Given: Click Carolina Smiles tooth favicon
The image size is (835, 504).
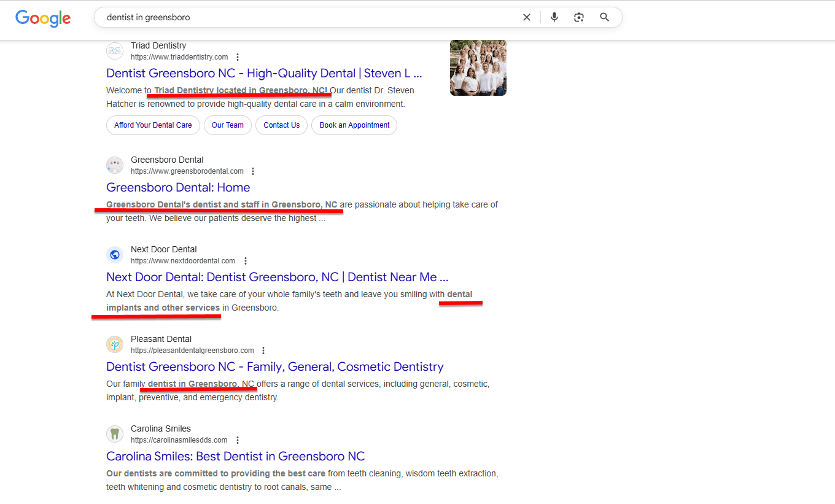Looking at the screenshot, I should pyautogui.click(x=115, y=434).
